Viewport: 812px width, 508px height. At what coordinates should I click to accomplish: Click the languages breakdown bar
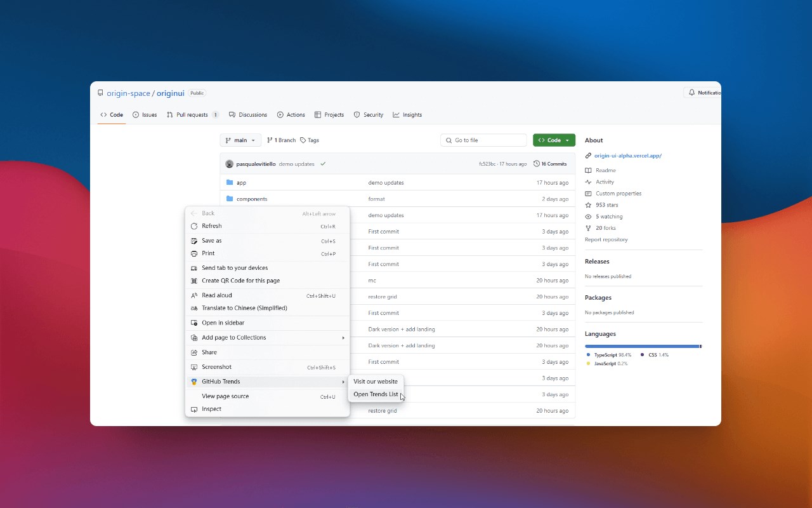643,346
